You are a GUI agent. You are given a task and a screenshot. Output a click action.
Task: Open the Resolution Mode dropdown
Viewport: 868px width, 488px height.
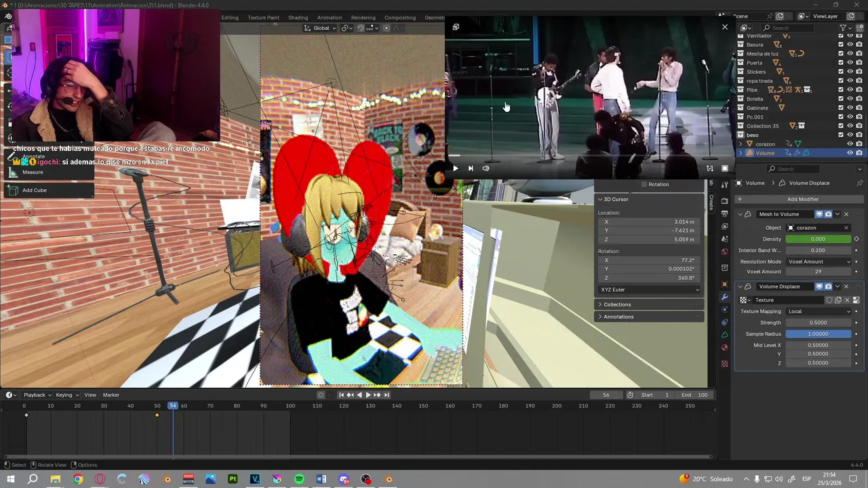coord(818,262)
